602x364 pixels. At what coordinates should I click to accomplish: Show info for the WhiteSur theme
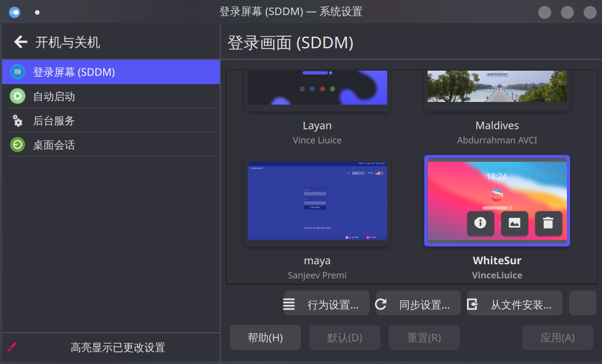point(481,223)
